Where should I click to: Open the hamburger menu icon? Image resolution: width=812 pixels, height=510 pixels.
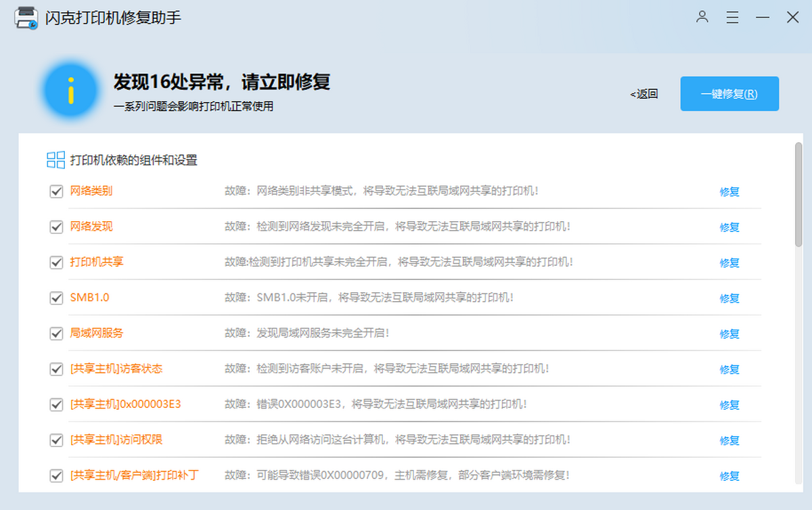coord(732,18)
